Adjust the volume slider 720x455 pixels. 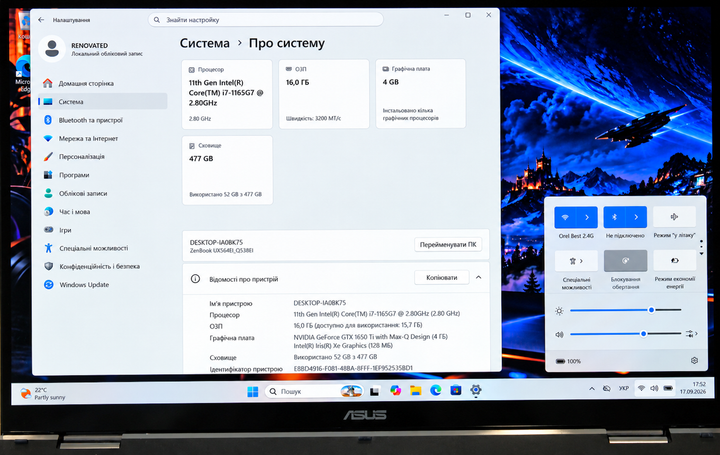(625, 334)
